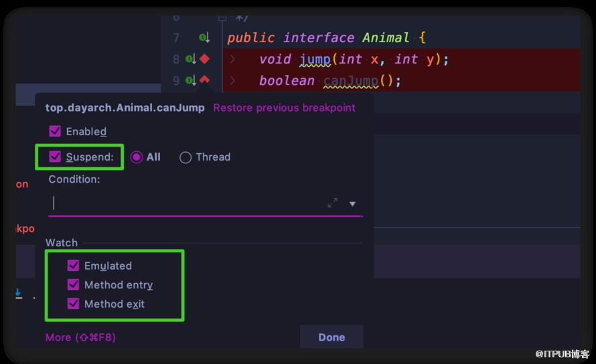
Task: Click line number 7 in the gutter
Action: coord(176,37)
